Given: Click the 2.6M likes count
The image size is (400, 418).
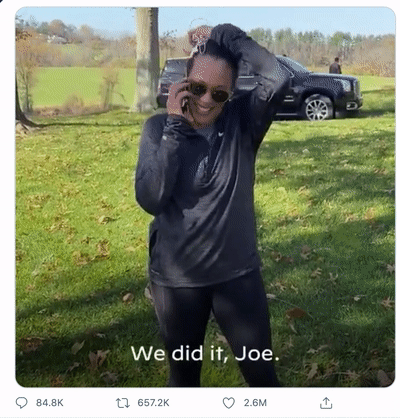Looking at the screenshot, I should click(x=255, y=403).
